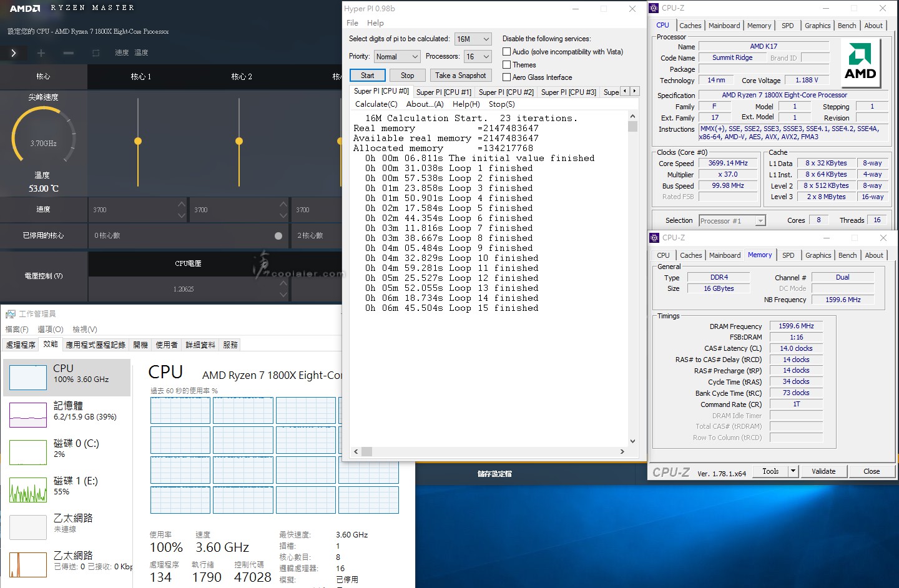Click the minus icon in Ryzen Master toolbar
The image size is (899, 588).
(69, 53)
